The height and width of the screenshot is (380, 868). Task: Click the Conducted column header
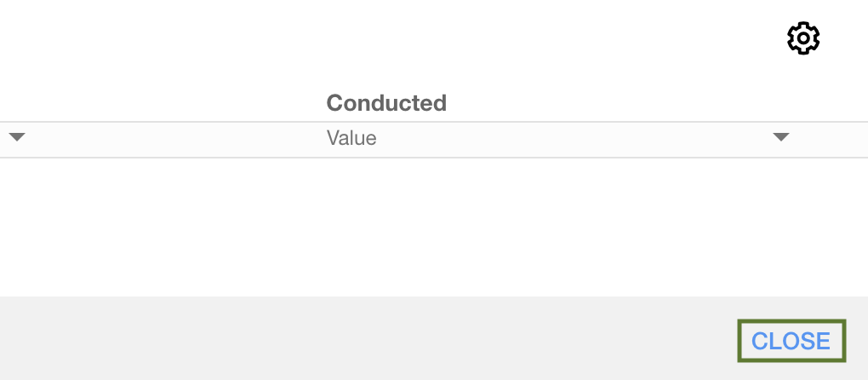[x=386, y=103]
